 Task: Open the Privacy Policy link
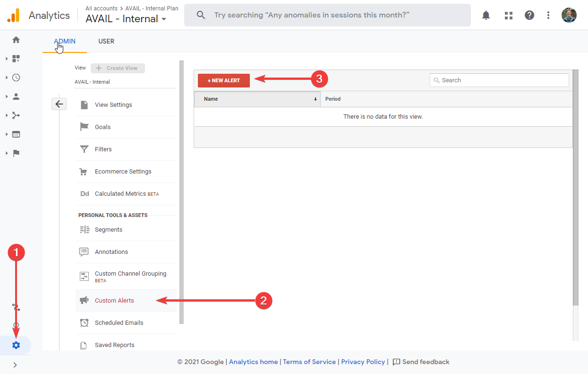(363, 362)
